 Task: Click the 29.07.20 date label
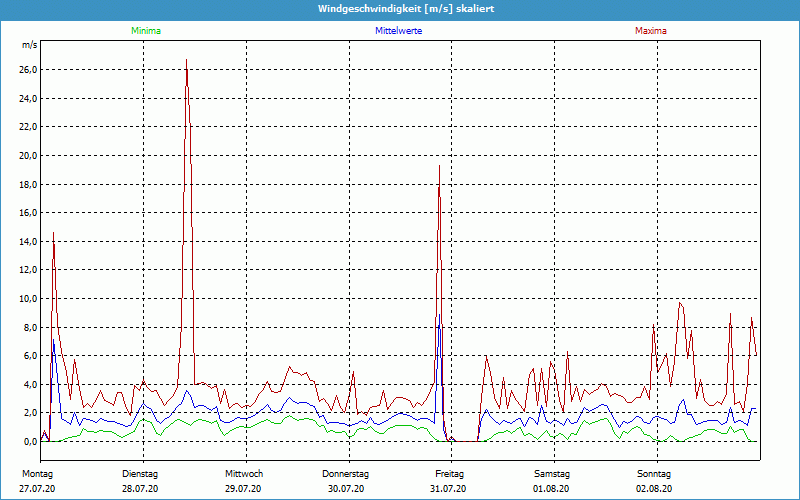(x=243, y=489)
